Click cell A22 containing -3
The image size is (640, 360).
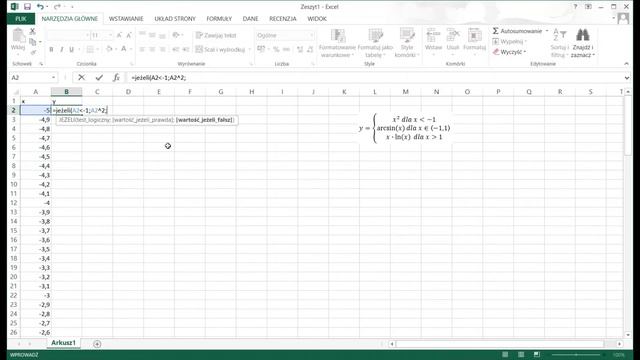[x=36, y=296]
